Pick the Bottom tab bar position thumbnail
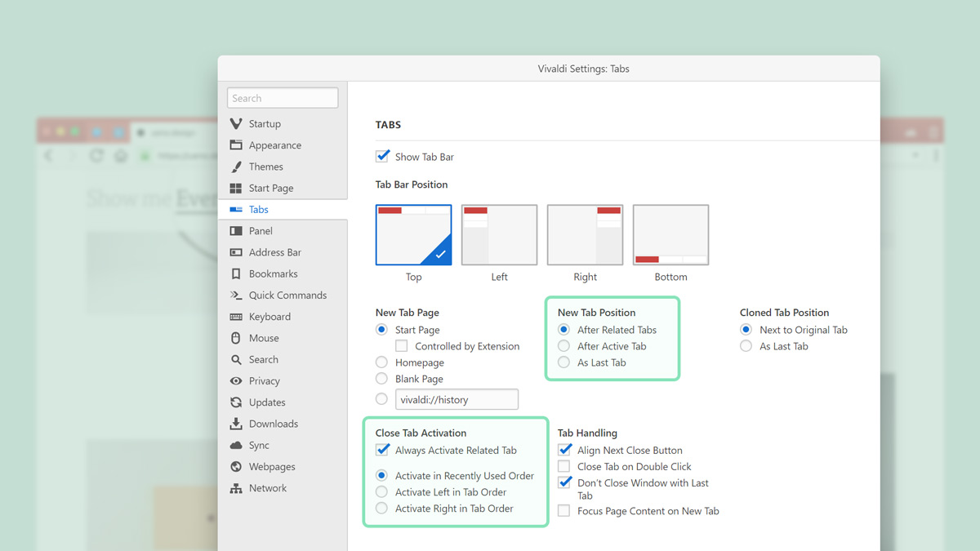Screen dimensions: 980x551 pos(671,235)
